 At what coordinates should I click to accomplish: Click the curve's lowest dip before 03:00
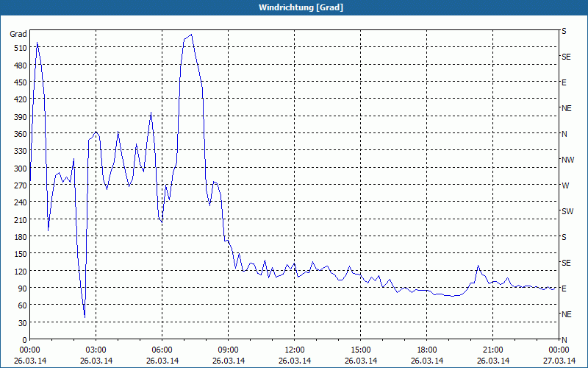[85, 317]
